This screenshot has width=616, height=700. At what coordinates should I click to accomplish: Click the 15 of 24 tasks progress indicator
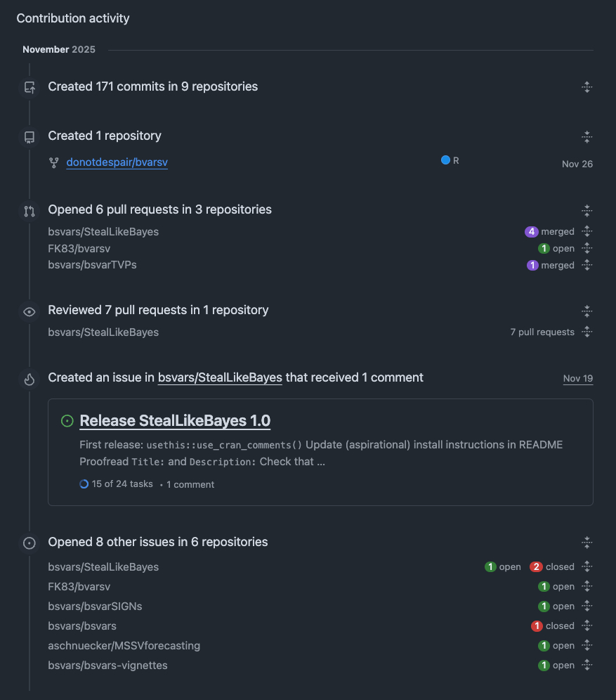[x=116, y=484]
